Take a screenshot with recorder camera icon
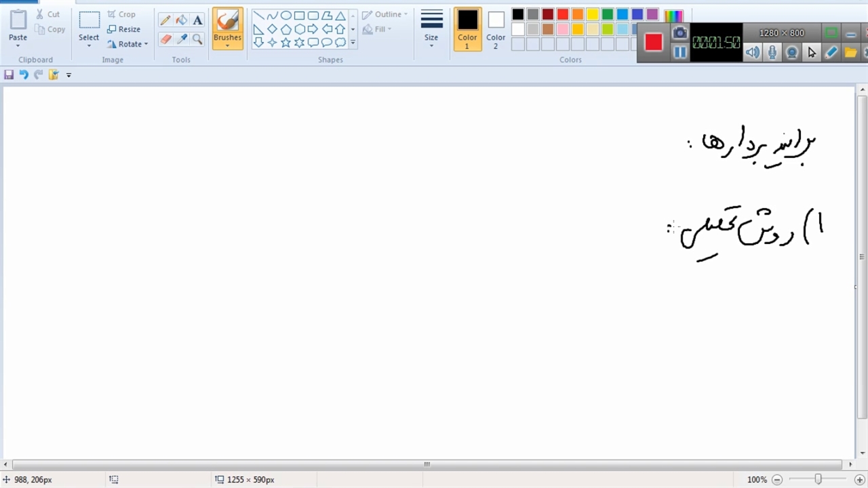 (679, 33)
